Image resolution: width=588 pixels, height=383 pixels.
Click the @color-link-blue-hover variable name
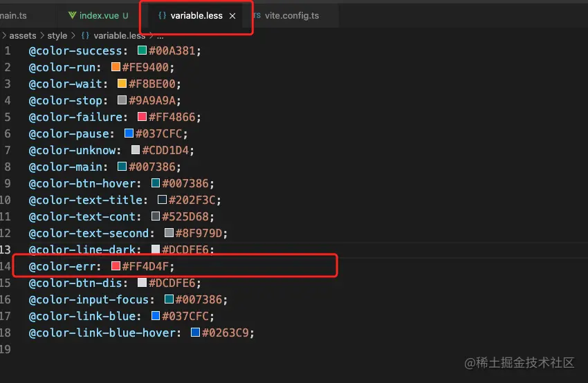coord(102,333)
